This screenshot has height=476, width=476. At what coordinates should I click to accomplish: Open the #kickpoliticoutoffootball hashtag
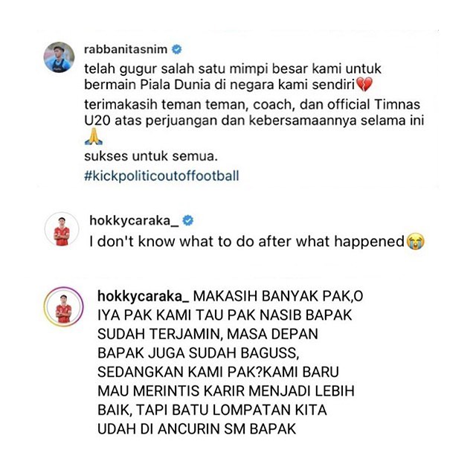coord(161,176)
